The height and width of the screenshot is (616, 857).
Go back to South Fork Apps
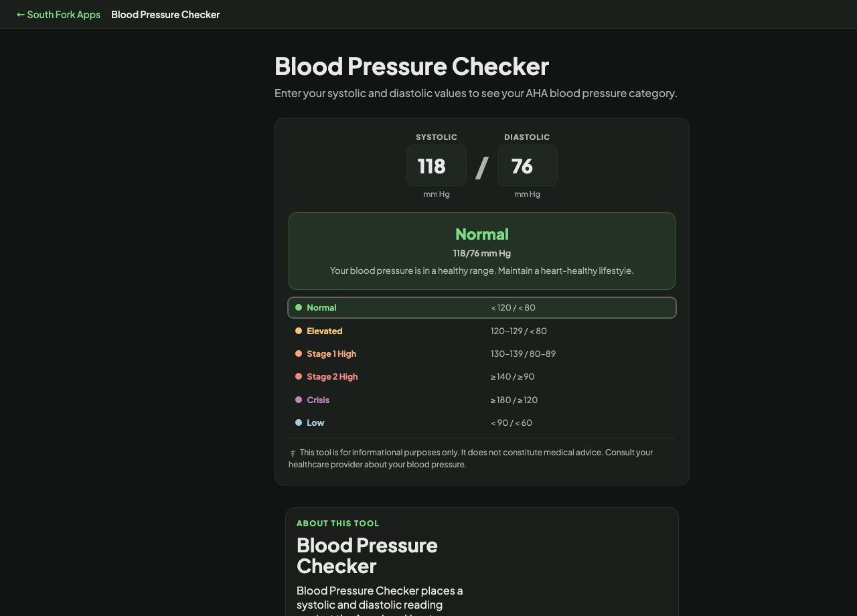[58, 14]
